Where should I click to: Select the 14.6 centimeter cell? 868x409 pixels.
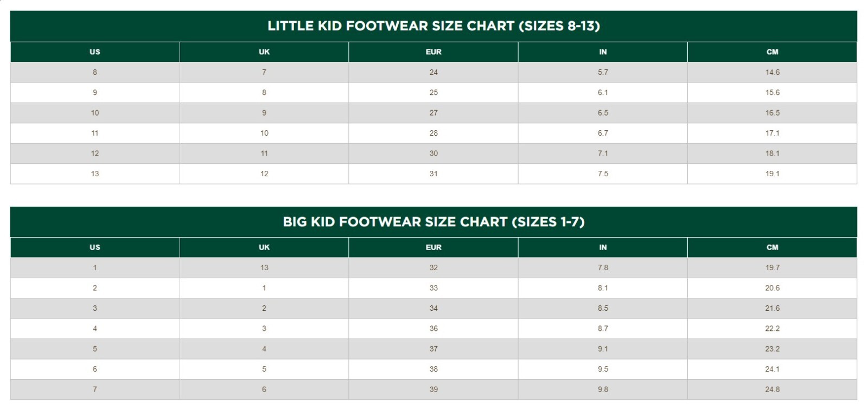772,72
